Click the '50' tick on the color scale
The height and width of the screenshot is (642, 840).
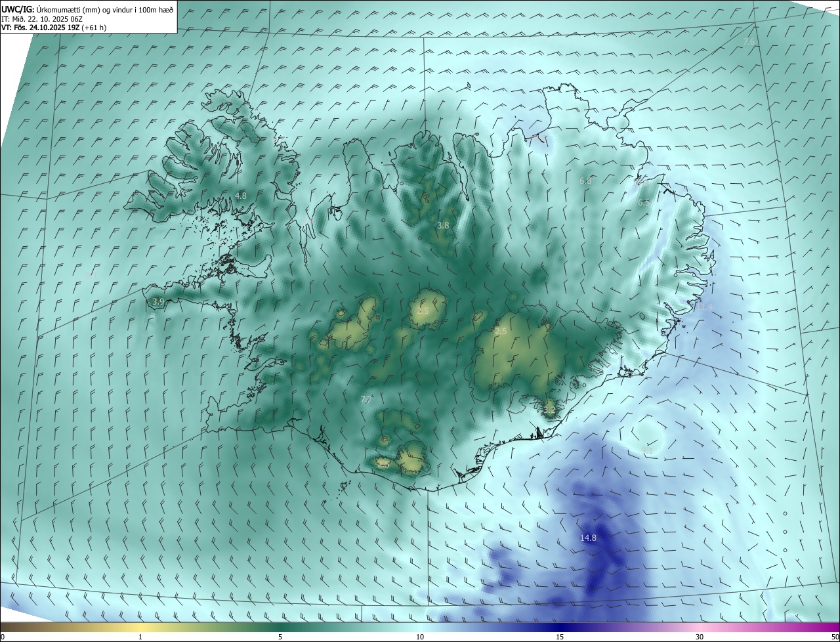[834, 637]
